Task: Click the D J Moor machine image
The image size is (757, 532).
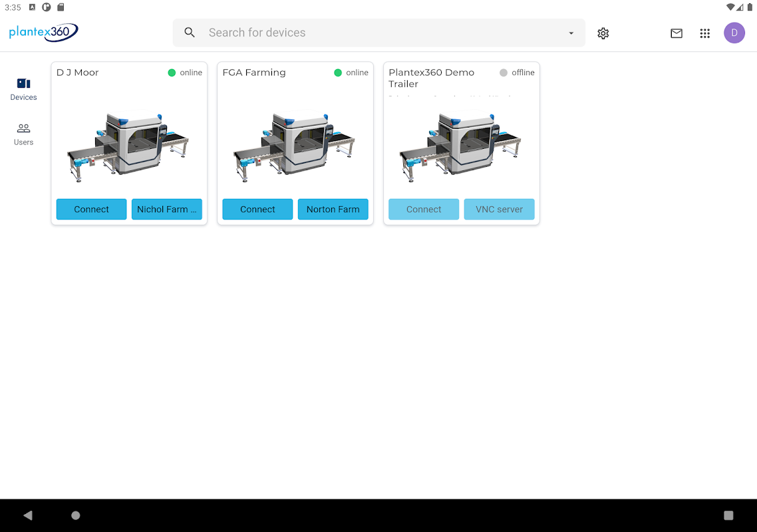Action: tap(128, 146)
